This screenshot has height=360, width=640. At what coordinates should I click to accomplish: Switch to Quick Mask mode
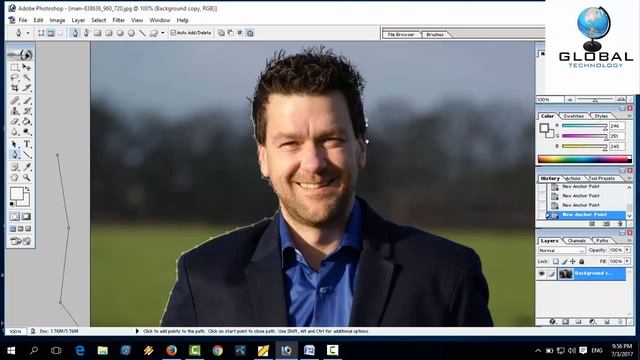pyautogui.click(x=26, y=217)
